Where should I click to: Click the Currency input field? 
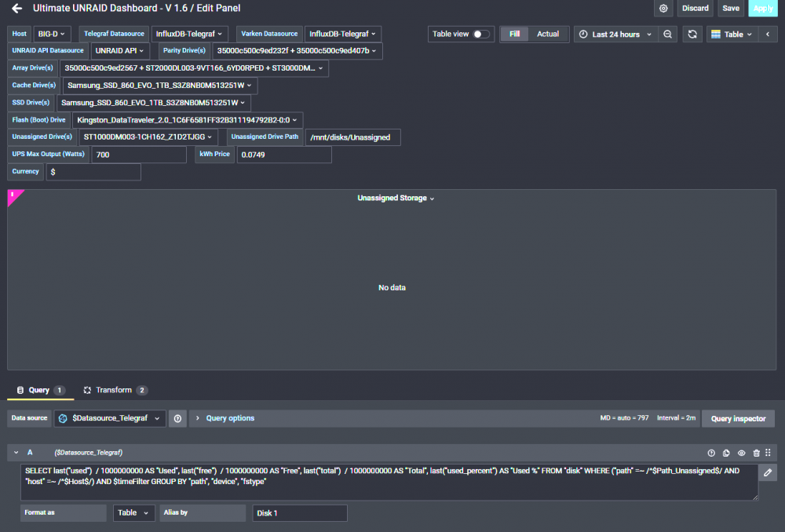[93, 172]
